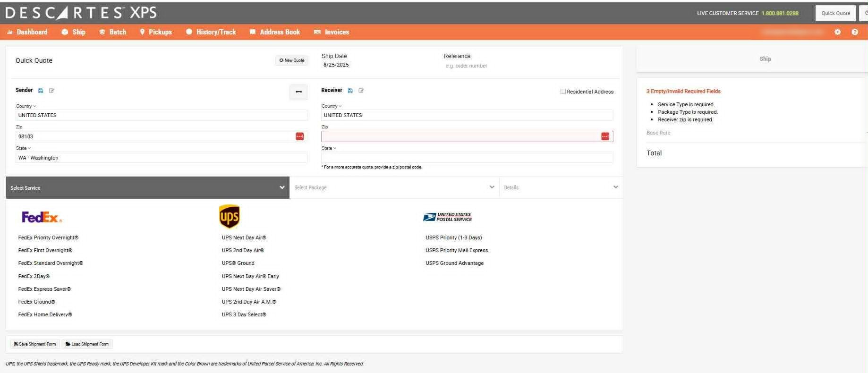Click Quick Quote button in header

(x=835, y=13)
